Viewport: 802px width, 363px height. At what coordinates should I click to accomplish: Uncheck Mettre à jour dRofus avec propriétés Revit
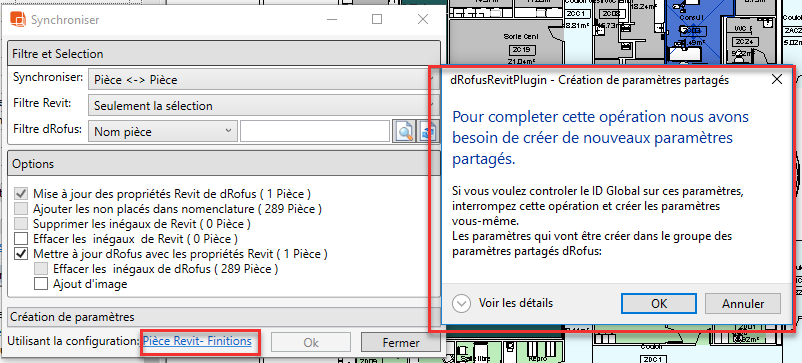21,253
